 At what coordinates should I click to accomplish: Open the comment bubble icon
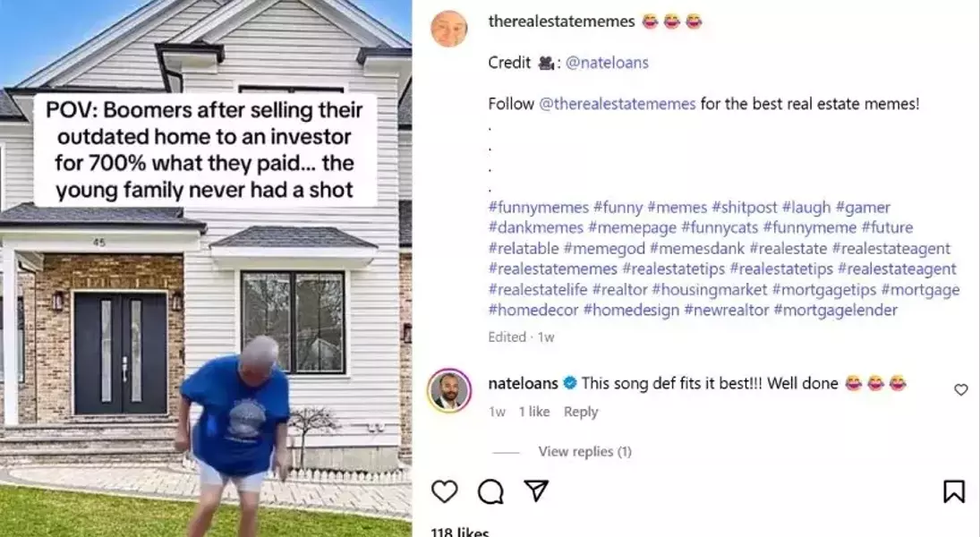click(x=490, y=492)
